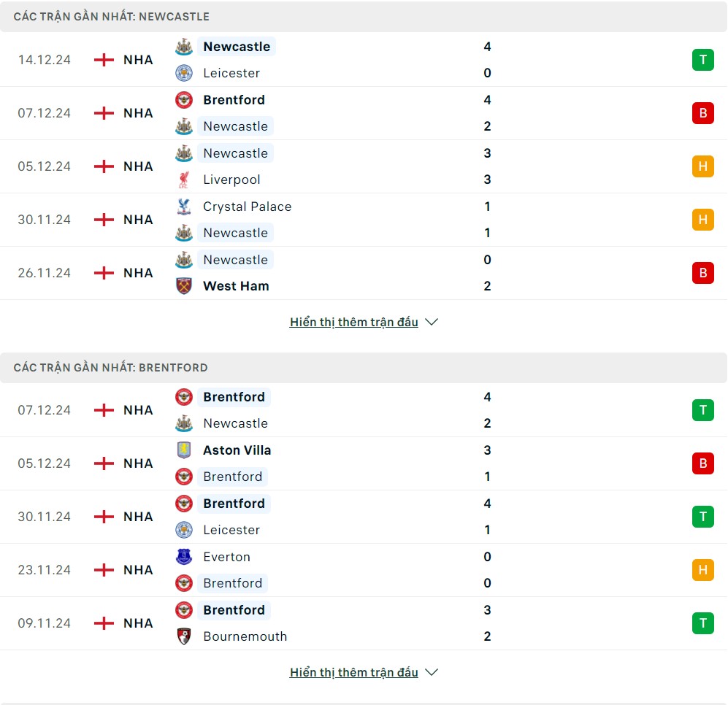Click the West Ham club crest
Image resolution: width=728 pixels, height=705 pixels.
(183, 286)
